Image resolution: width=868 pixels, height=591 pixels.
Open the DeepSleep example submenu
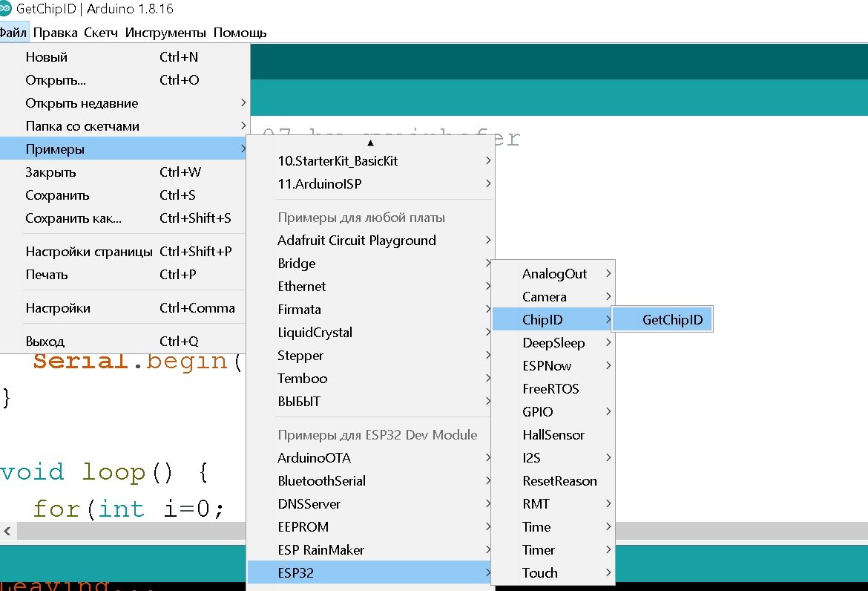click(x=553, y=343)
